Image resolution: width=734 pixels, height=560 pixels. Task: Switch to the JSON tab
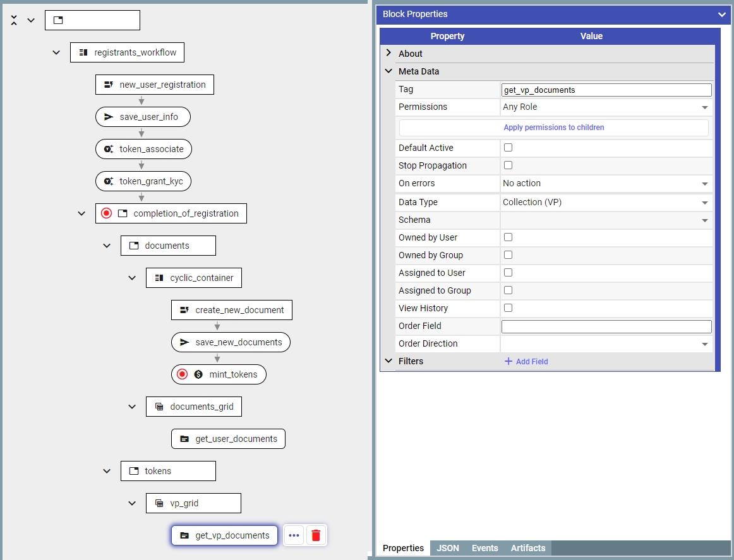tap(448, 548)
